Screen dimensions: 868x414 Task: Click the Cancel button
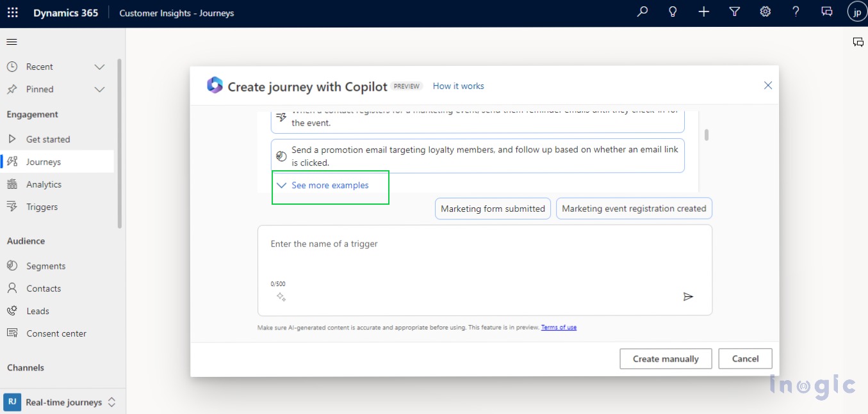[745, 359]
